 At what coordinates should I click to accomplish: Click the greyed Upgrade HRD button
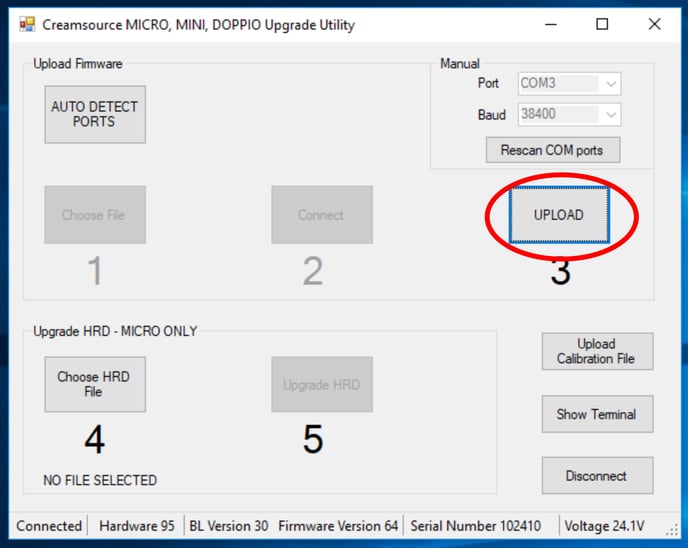322,384
